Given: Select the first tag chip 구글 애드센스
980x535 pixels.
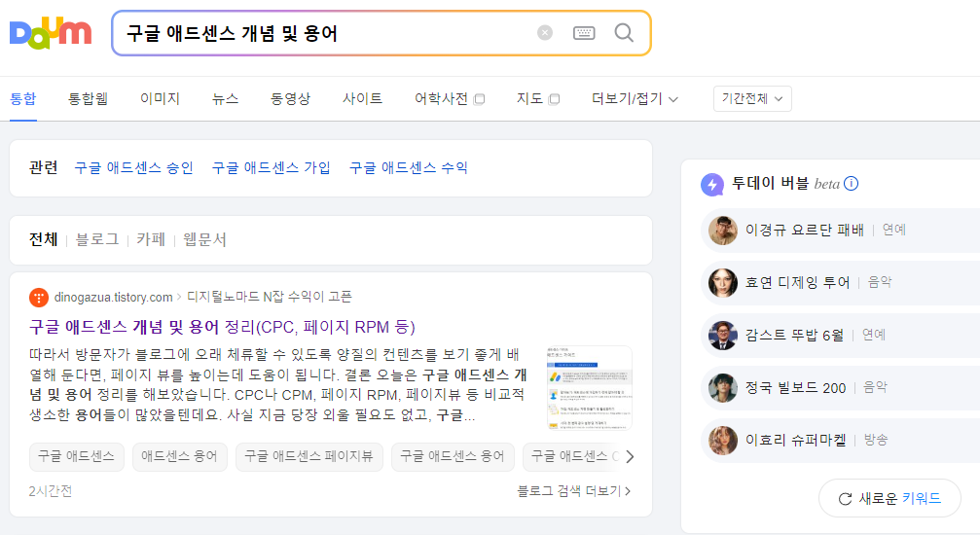Looking at the screenshot, I should [x=76, y=456].
